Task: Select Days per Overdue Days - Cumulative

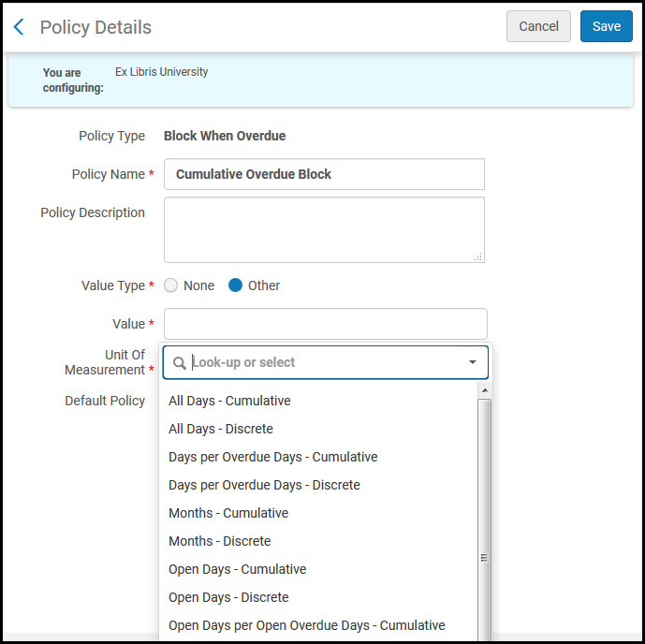Action: tap(272, 457)
